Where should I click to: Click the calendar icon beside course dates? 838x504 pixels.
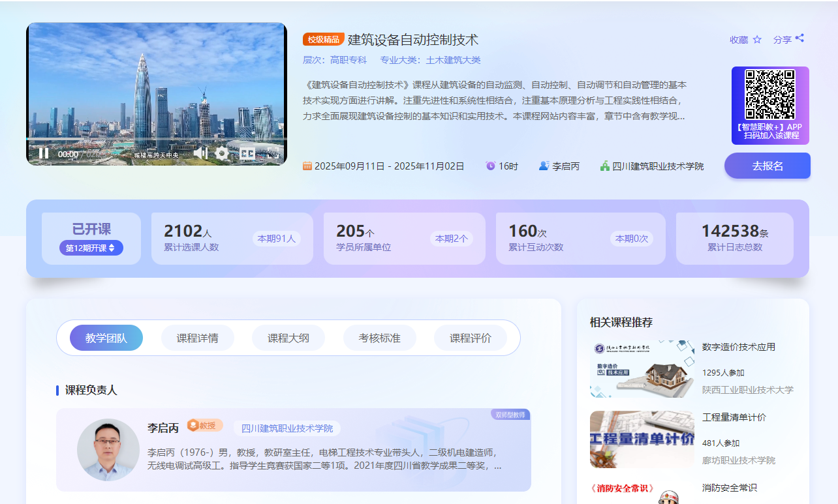click(307, 166)
